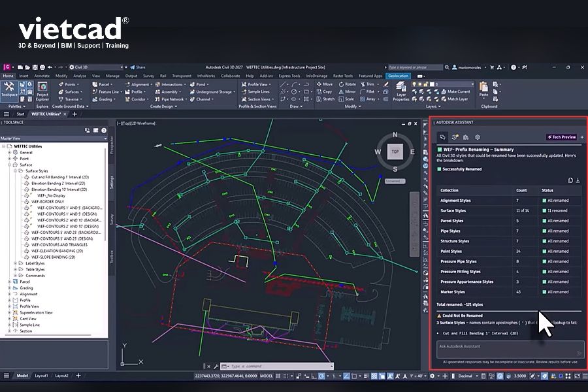Open Layer Properties manager
The image size is (588, 392).
[401, 92]
